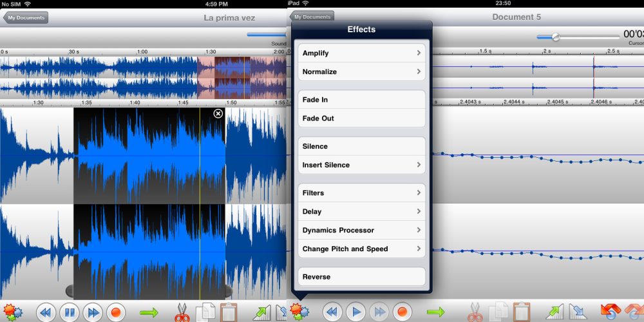644x322 pixels.
Task: Choose the Silence effect
Action: coord(361,146)
